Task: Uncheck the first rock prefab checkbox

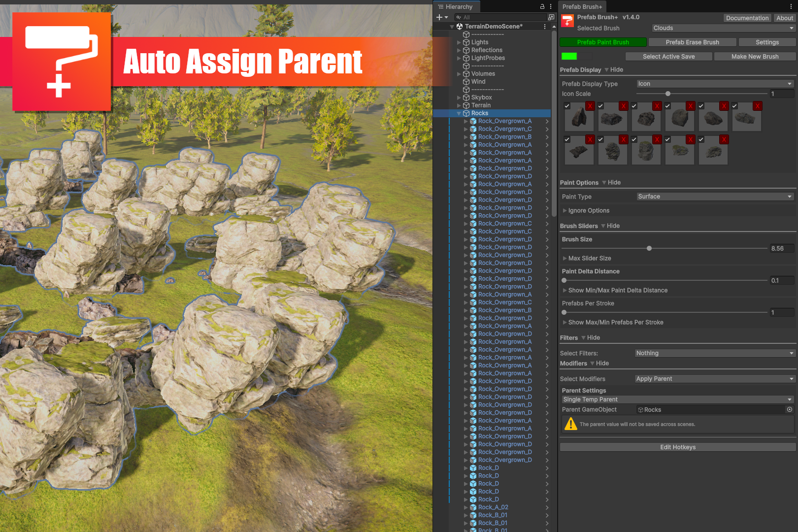Action: (567, 105)
